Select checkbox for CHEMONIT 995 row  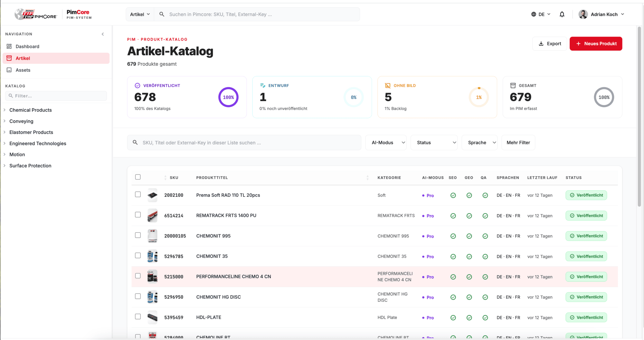(138, 235)
